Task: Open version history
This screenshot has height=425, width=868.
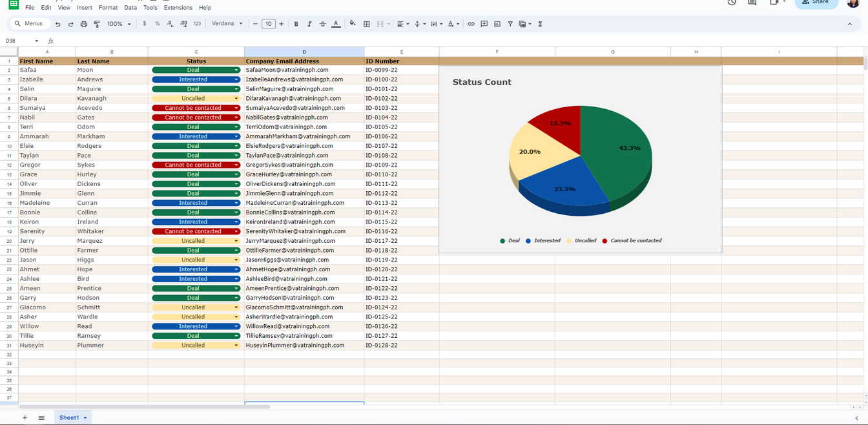Action: pyautogui.click(x=732, y=3)
